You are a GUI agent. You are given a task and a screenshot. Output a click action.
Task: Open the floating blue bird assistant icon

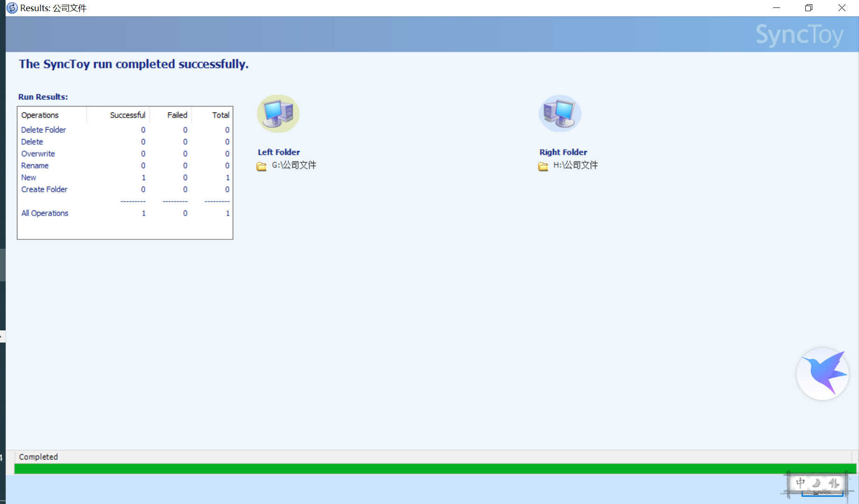point(822,373)
